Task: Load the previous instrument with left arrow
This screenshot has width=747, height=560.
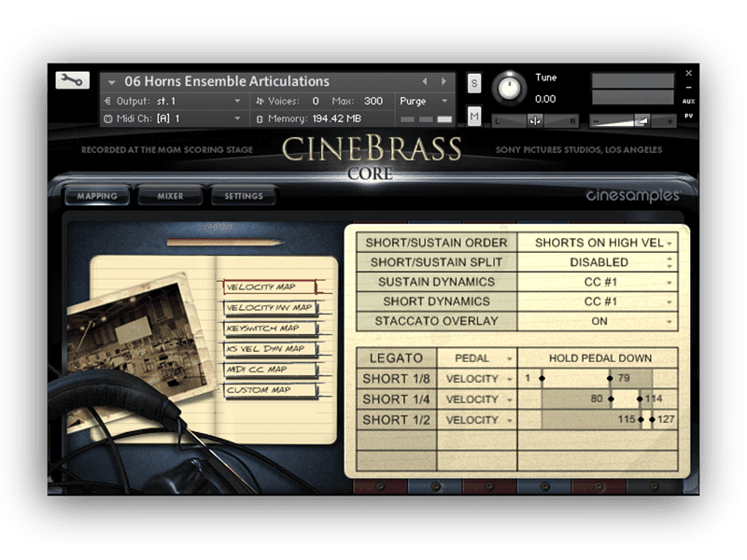Action: coord(425,82)
